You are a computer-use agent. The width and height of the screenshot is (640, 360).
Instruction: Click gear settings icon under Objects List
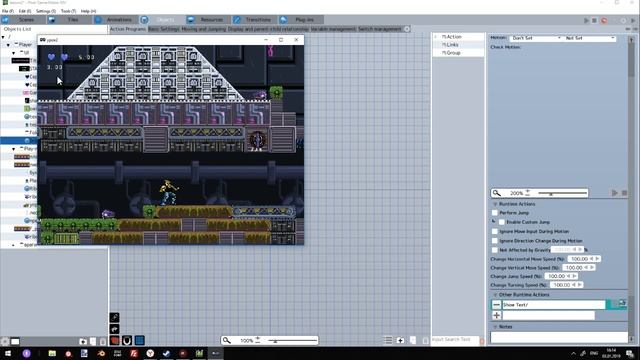[5, 342]
